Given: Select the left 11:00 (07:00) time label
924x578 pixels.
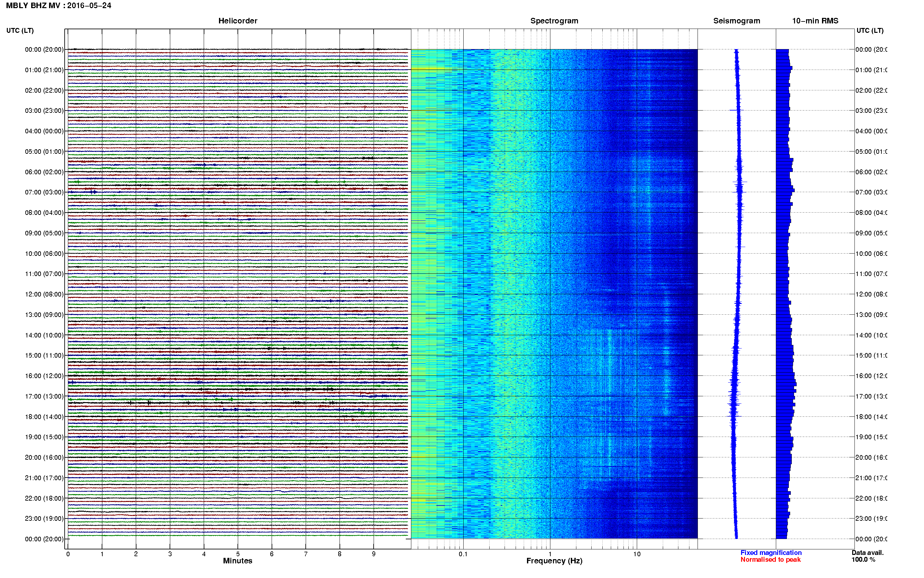Looking at the screenshot, I should 44,274.
